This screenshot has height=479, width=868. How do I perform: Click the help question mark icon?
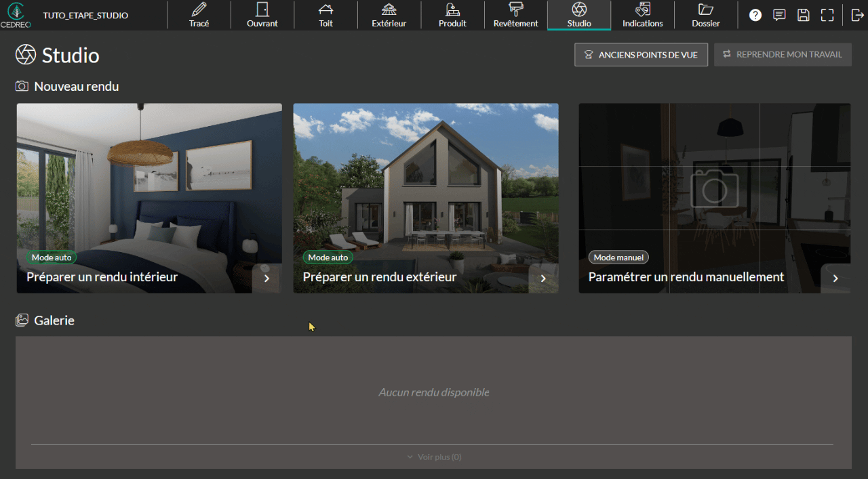tap(755, 15)
